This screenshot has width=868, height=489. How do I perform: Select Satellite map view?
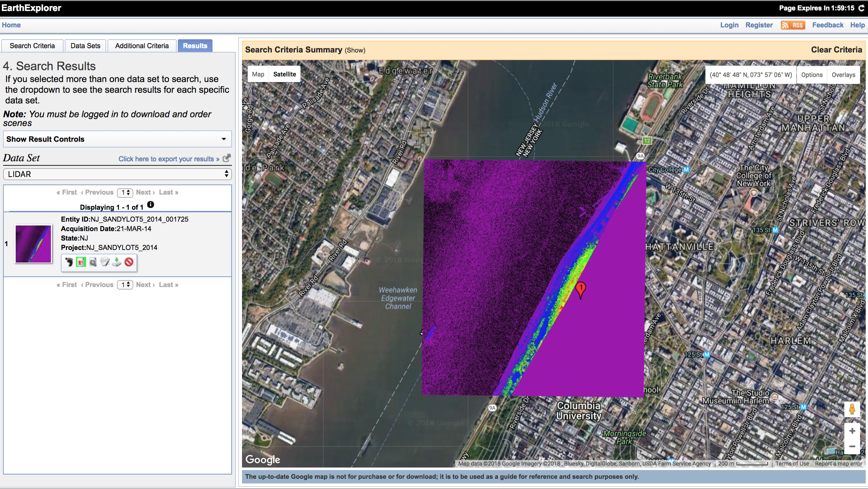coord(284,74)
